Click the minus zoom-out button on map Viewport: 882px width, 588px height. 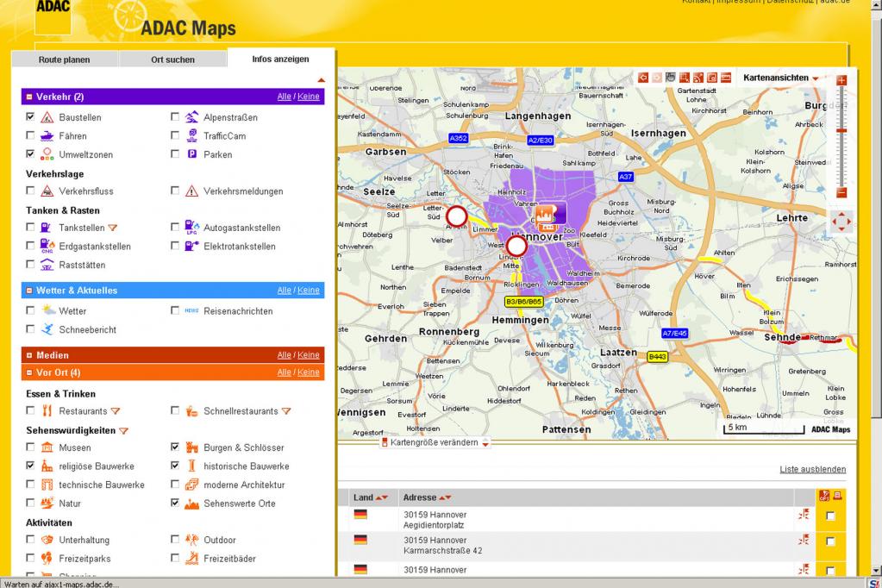pyautogui.click(x=841, y=193)
